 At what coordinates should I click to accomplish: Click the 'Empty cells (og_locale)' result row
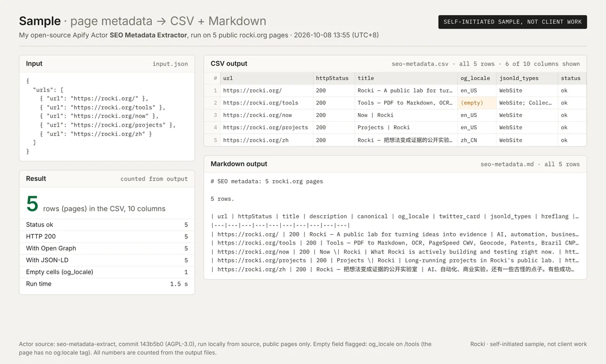tap(107, 272)
